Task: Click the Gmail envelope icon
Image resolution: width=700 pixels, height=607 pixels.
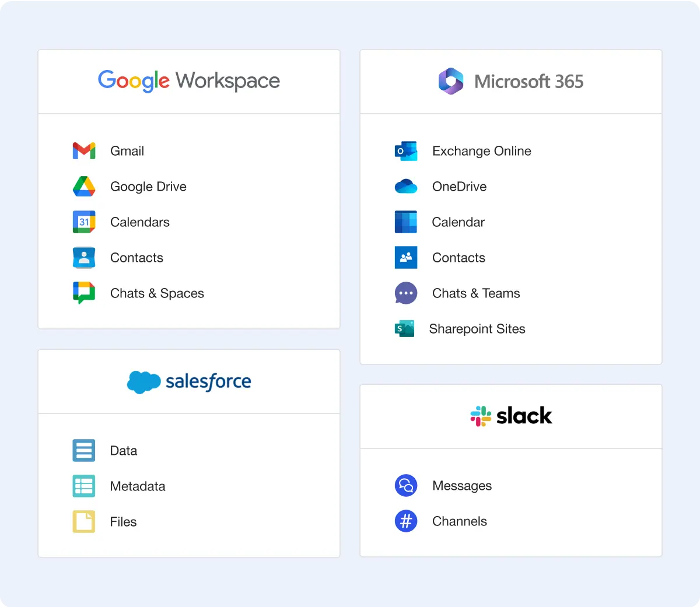Action: point(84,150)
